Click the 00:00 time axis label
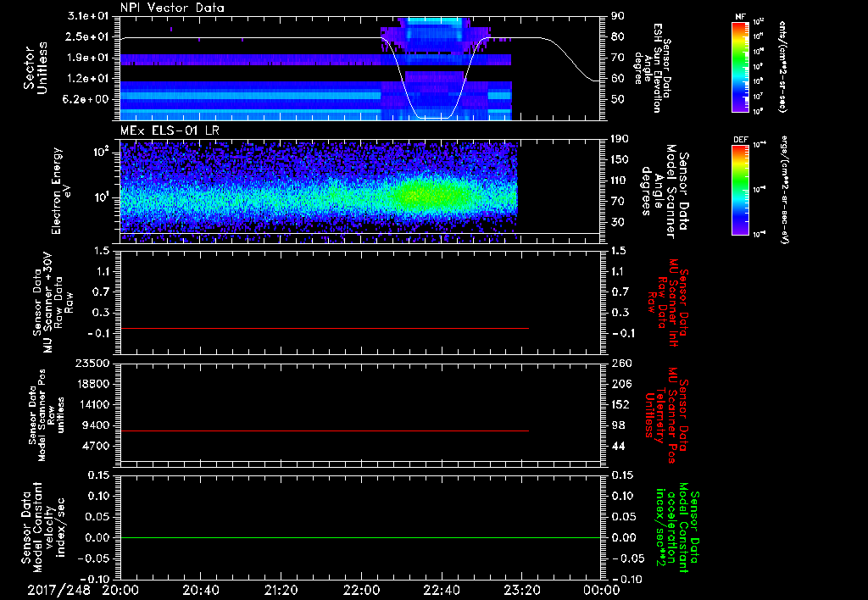The image size is (868, 600). (x=602, y=590)
